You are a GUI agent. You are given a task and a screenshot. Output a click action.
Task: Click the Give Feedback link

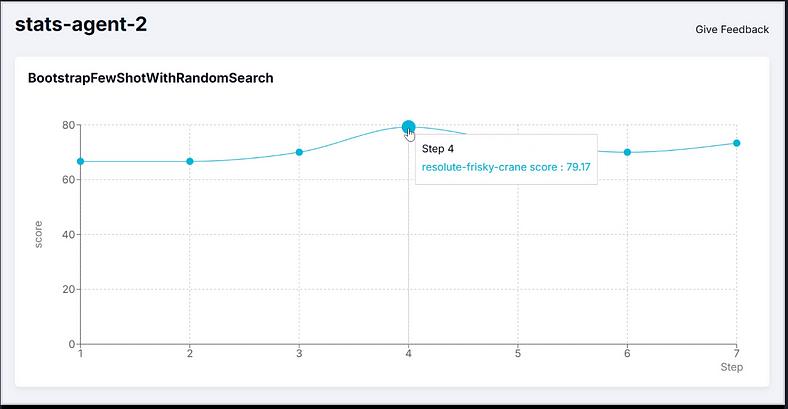point(732,30)
